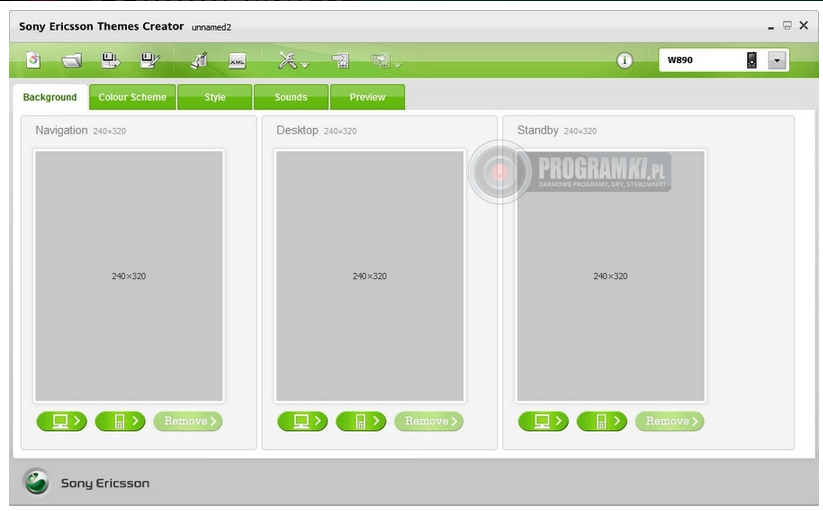Click the Desktop panel heading text
The height and width of the screenshot is (511, 823).
coord(297,130)
